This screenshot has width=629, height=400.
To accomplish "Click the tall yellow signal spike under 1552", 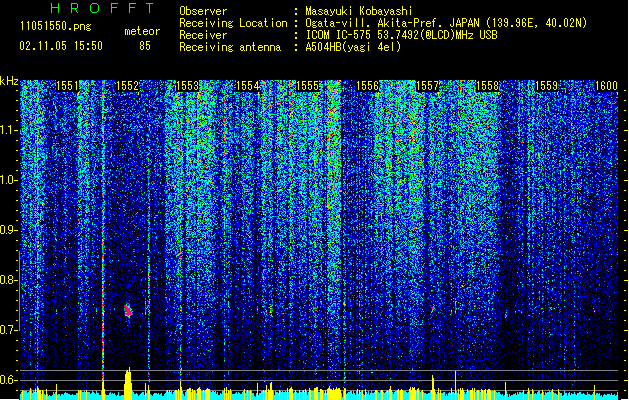I will 128,384.
